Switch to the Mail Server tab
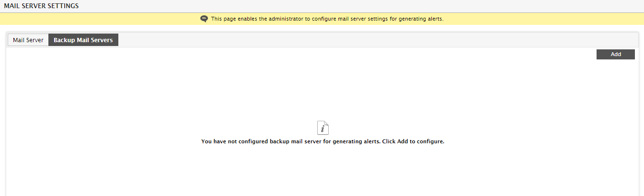644x196 pixels. tap(28, 40)
